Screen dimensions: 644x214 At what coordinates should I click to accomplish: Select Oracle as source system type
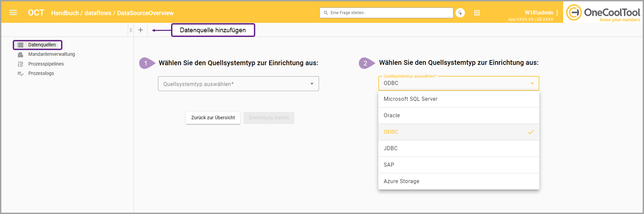pos(458,116)
